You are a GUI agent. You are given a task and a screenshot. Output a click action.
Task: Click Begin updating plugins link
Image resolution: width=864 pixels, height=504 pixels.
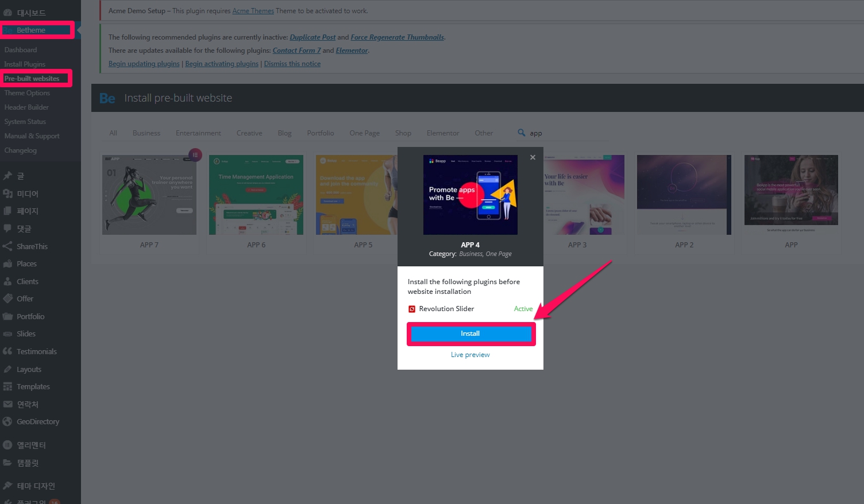pos(144,64)
